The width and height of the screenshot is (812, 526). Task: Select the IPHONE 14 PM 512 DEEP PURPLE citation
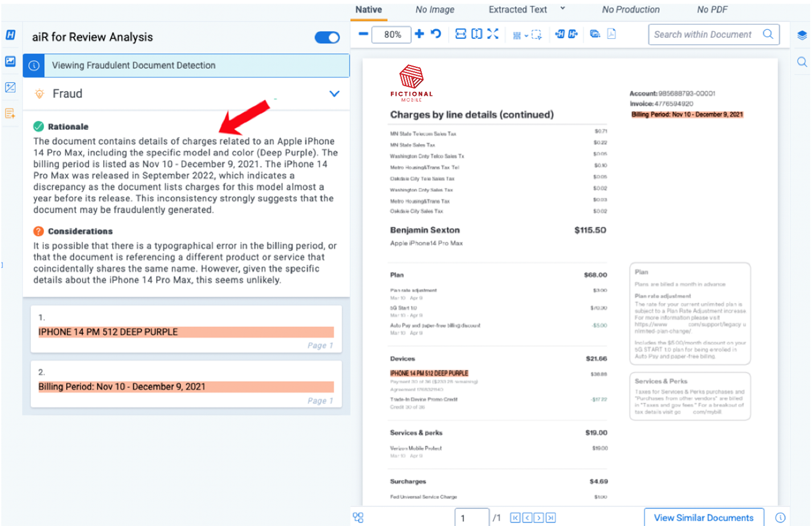pyautogui.click(x=186, y=332)
